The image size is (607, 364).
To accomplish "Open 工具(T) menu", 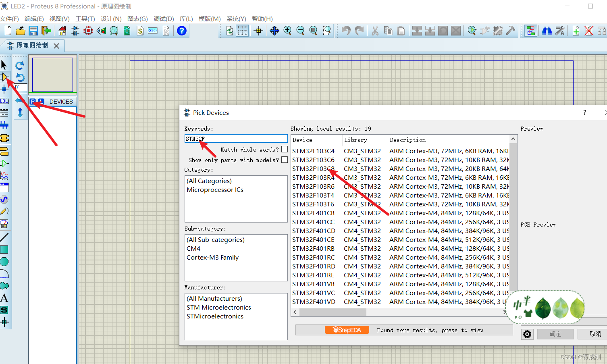I will [85, 19].
